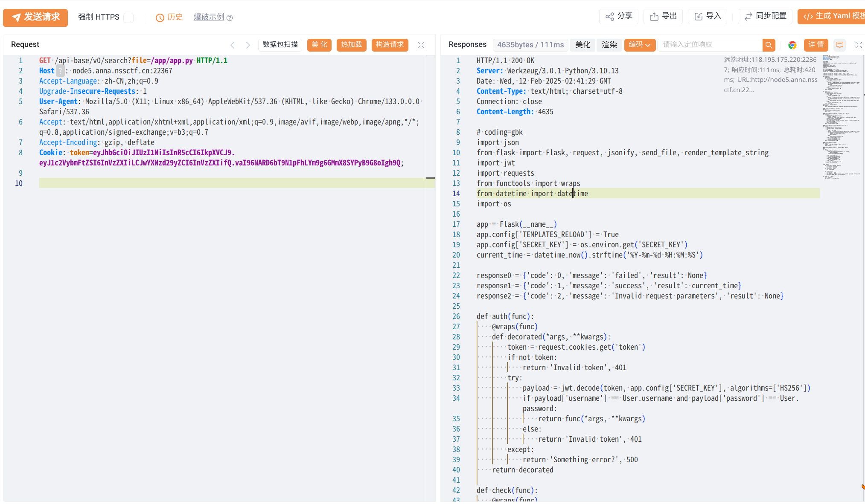Click the packet scan button
The width and height of the screenshot is (865, 504).
(280, 45)
